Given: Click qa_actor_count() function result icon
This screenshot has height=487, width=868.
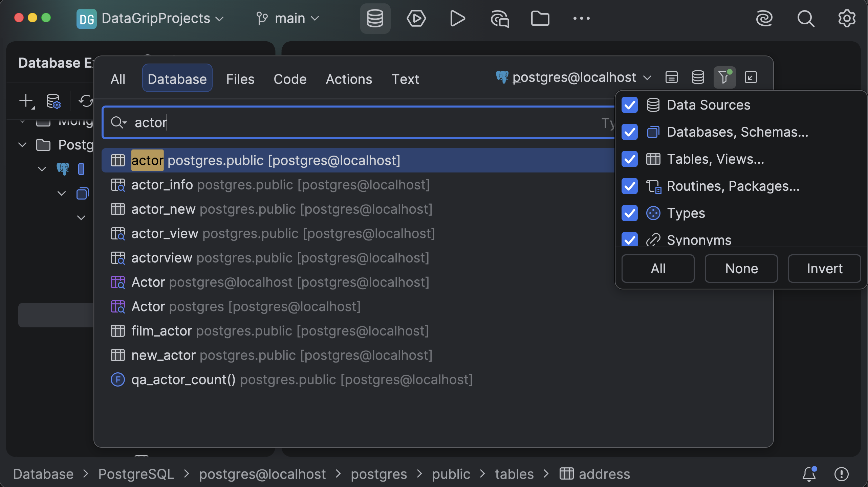Looking at the screenshot, I should [118, 379].
